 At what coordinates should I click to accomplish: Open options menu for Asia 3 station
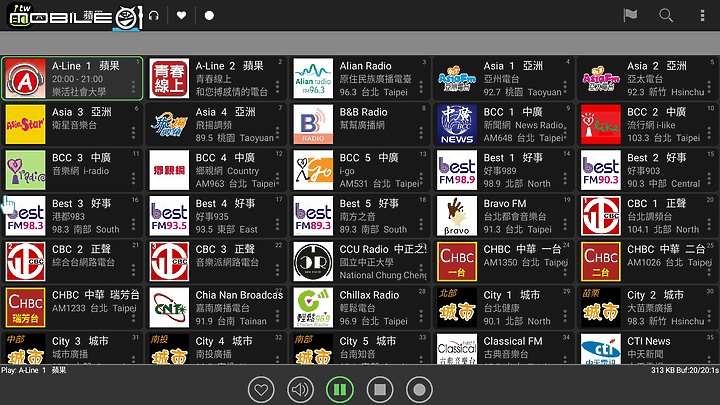[x=134, y=132]
